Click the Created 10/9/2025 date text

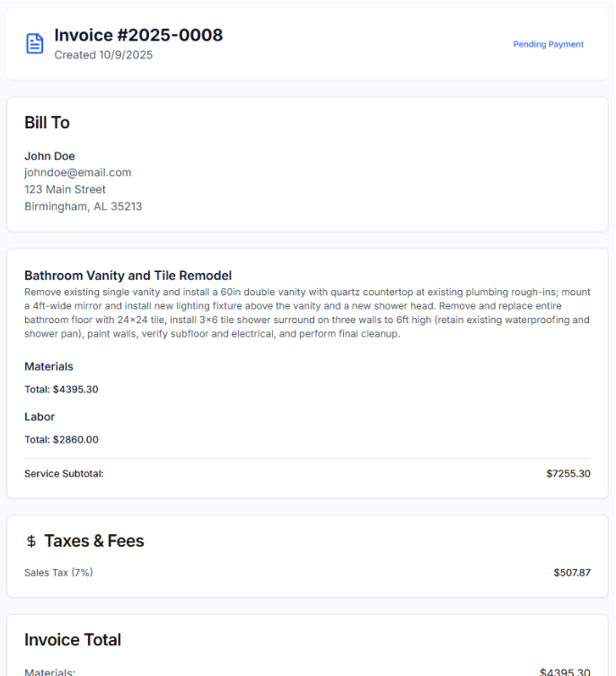103,56
